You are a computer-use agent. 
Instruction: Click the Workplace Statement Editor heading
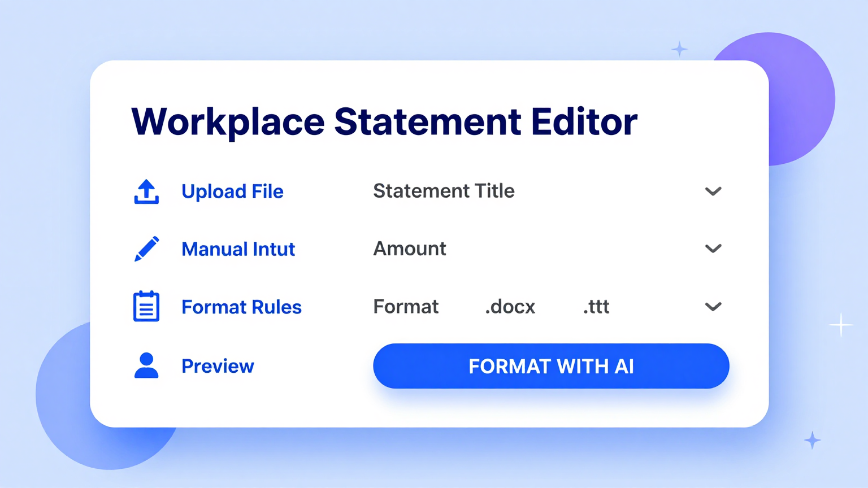[x=384, y=121]
